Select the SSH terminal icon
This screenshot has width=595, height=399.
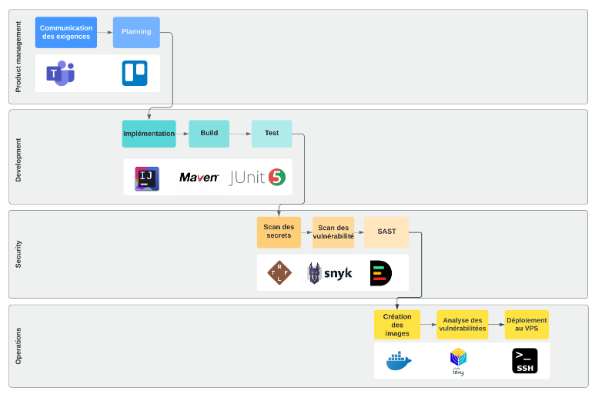point(525,361)
